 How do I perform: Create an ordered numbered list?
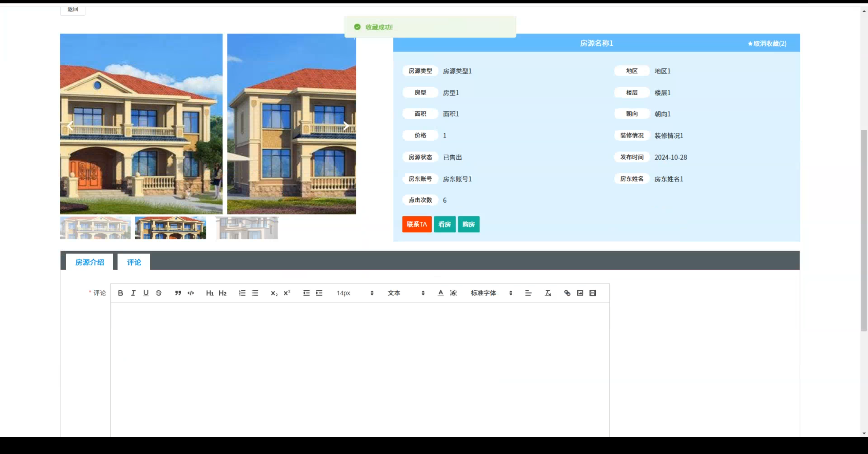(x=242, y=293)
